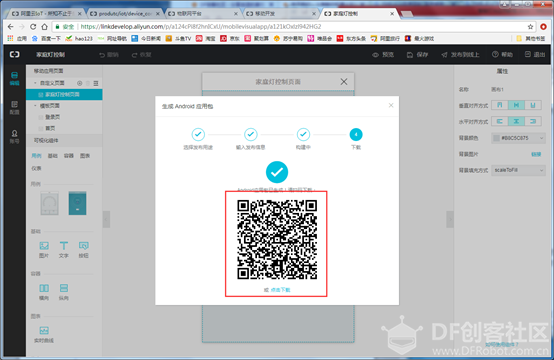Click the list menu icon beside 自定义页面

coord(96,83)
